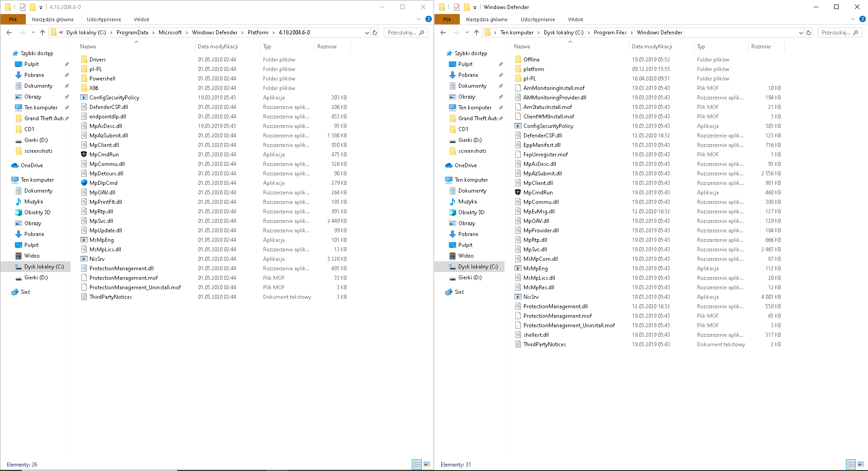Click MpCmdRun shield icon in right window
868x471 pixels.
518,192
